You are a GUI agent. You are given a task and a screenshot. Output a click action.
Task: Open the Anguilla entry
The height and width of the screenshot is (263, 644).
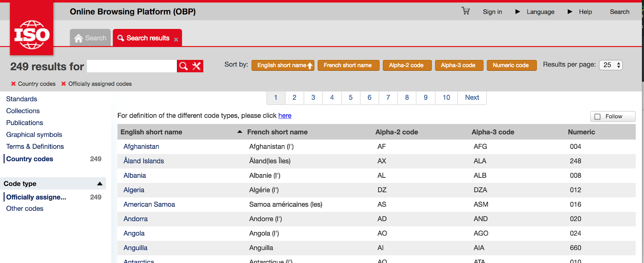click(x=136, y=248)
